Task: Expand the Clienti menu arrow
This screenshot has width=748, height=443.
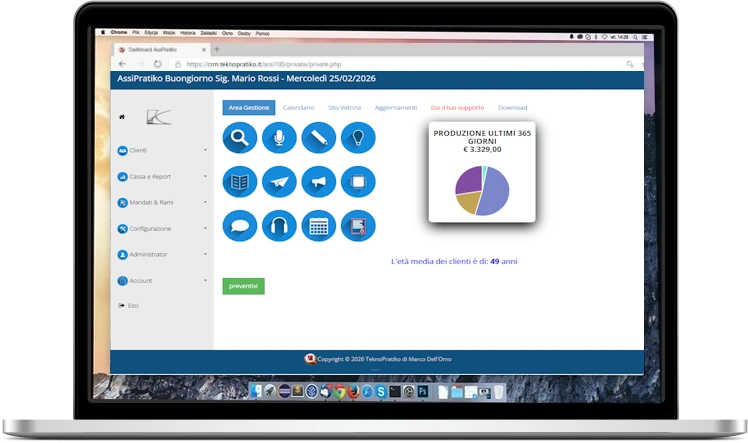Action: point(205,150)
